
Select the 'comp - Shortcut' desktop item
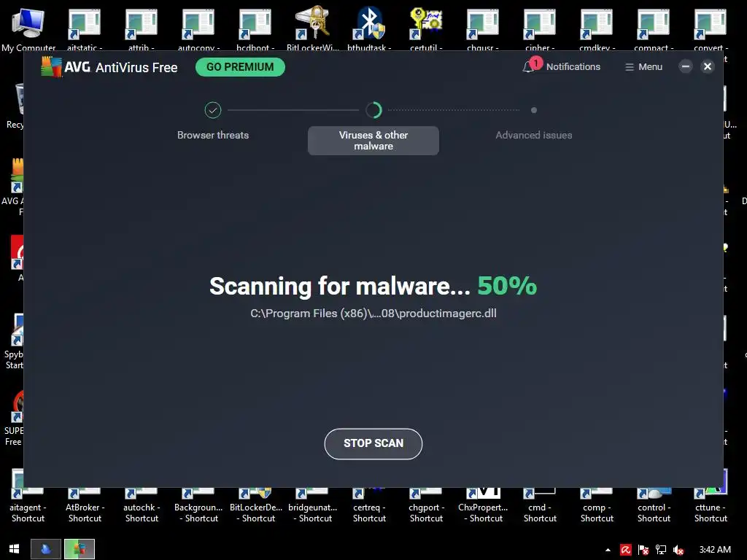pyautogui.click(x=597, y=505)
